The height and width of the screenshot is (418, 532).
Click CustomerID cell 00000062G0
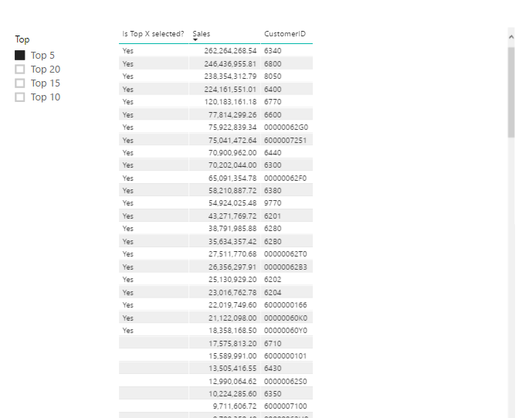286,127
